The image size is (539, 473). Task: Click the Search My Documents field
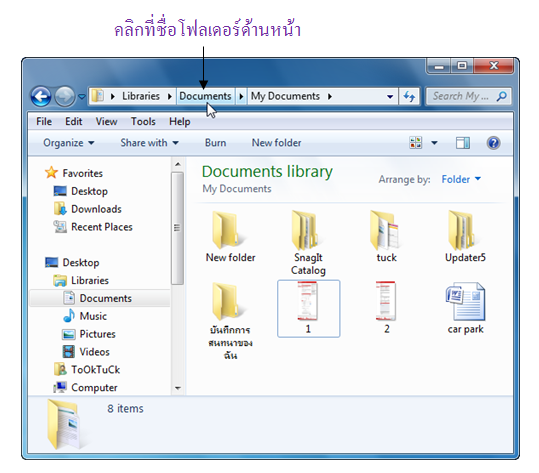(x=468, y=96)
